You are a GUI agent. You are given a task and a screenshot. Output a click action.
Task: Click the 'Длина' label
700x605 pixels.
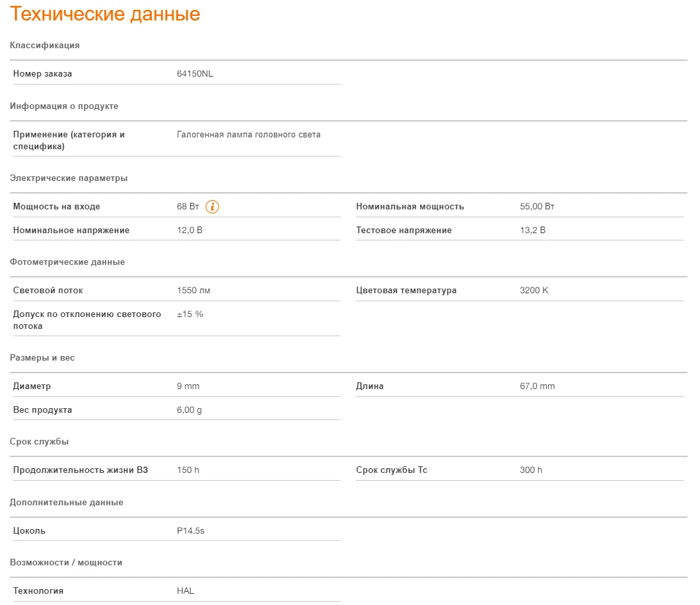point(370,386)
